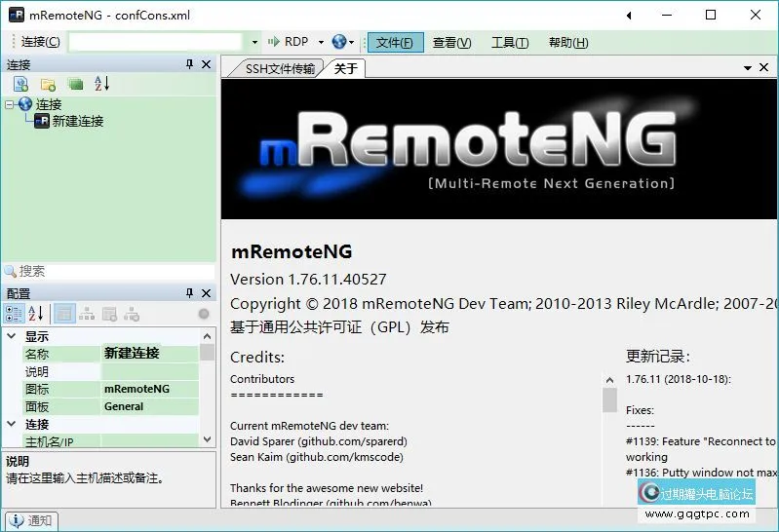Pin the 连接 panel with pushpin icon
Screen dimensions: 779x532
(189, 64)
